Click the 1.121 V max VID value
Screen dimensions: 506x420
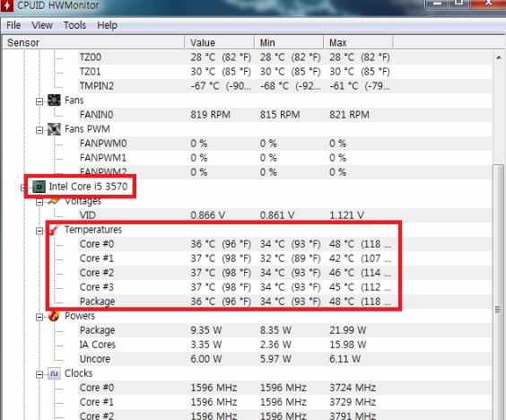pyautogui.click(x=346, y=215)
